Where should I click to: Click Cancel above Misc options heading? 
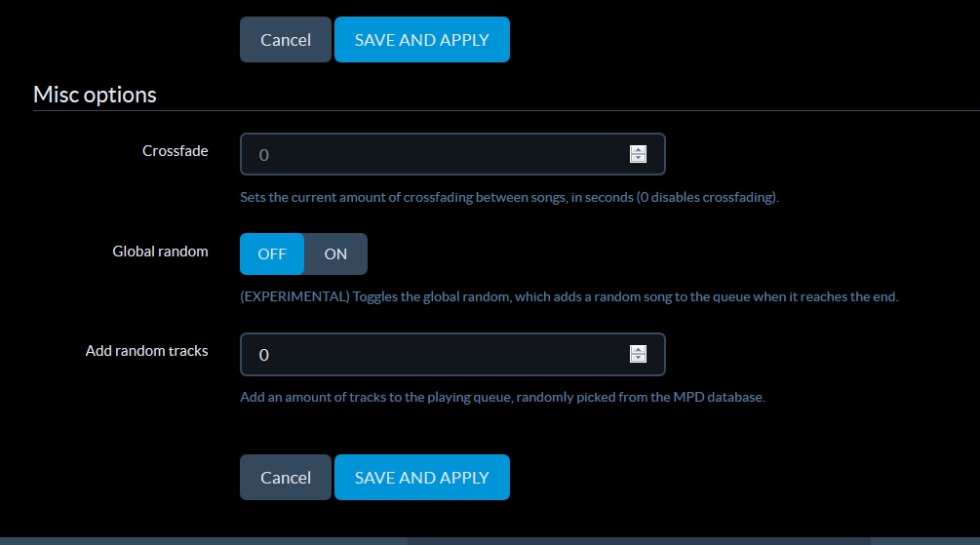(286, 39)
